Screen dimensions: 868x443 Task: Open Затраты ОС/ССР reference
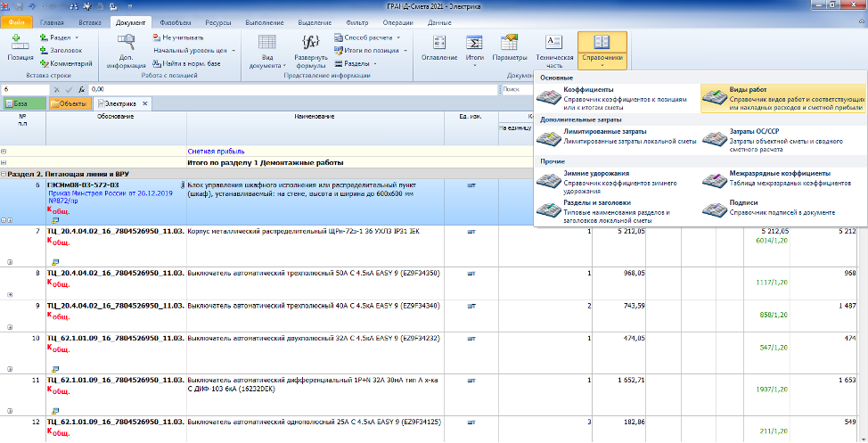click(782, 140)
